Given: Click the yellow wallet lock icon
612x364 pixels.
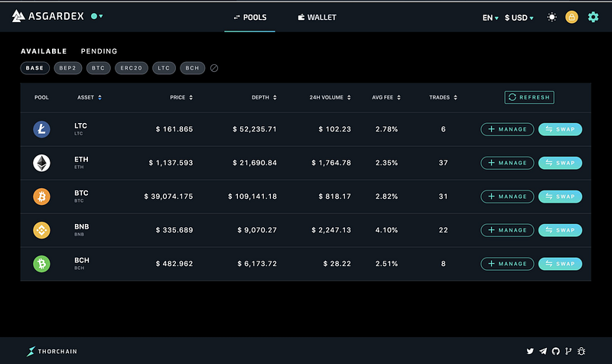Looking at the screenshot, I should tap(571, 17).
